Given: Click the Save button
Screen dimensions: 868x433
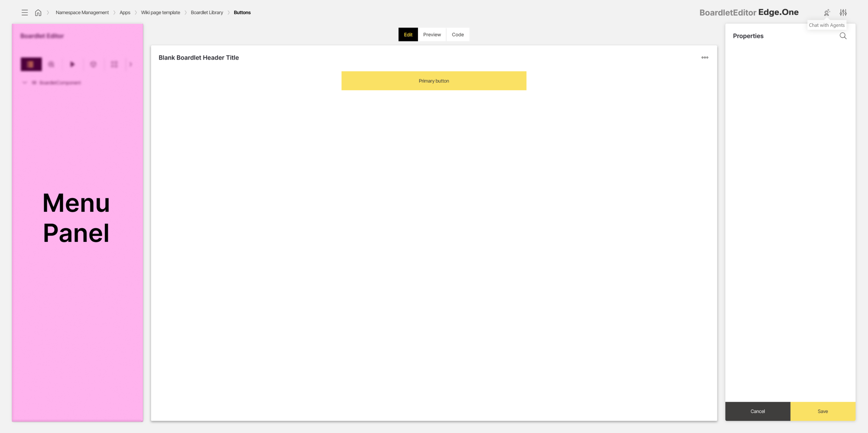Looking at the screenshot, I should (823, 411).
